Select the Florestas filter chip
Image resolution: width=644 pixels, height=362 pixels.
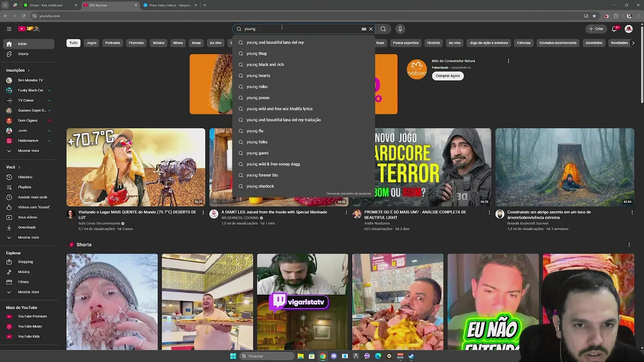[x=136, y=43]
